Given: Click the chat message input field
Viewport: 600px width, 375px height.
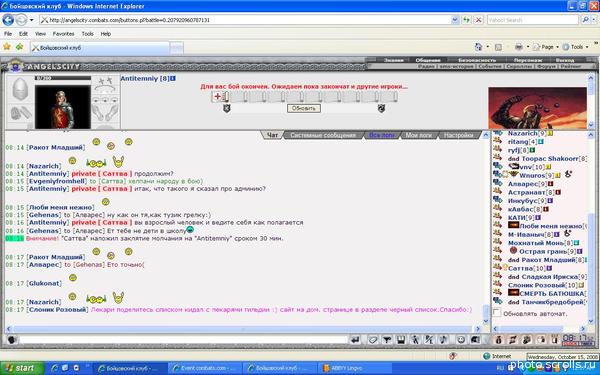Looking at the screenshot, I should [184, 340].
